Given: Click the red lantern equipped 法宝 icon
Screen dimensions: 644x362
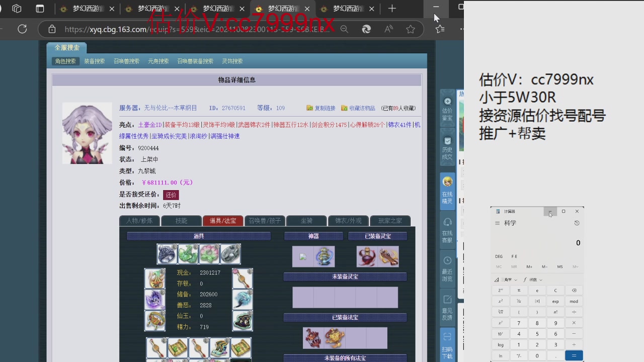Looking at the screenshot, I should (313, 338).
